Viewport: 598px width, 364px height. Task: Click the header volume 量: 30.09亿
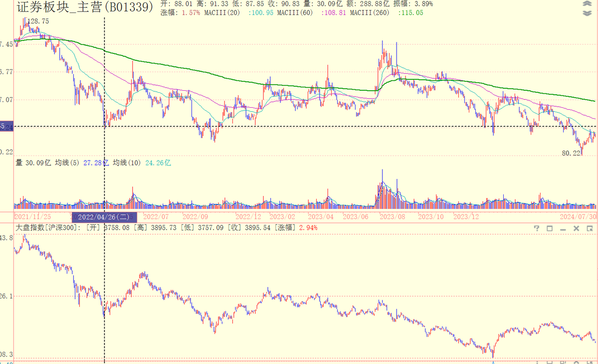pos(323,4)
